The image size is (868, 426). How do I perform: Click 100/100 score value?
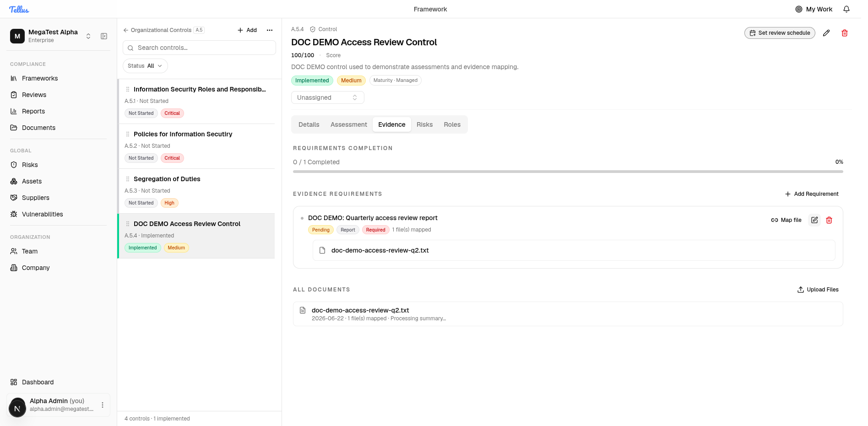coord(303,55)
